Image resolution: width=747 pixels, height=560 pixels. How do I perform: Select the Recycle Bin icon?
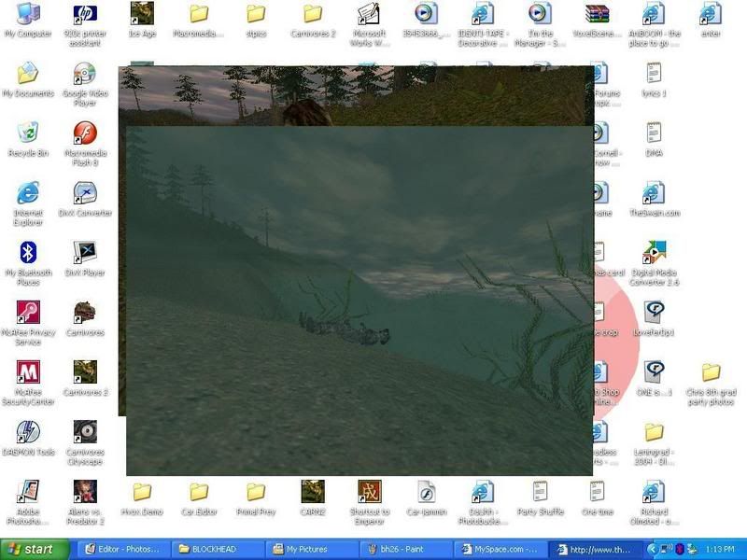[28, 133]
